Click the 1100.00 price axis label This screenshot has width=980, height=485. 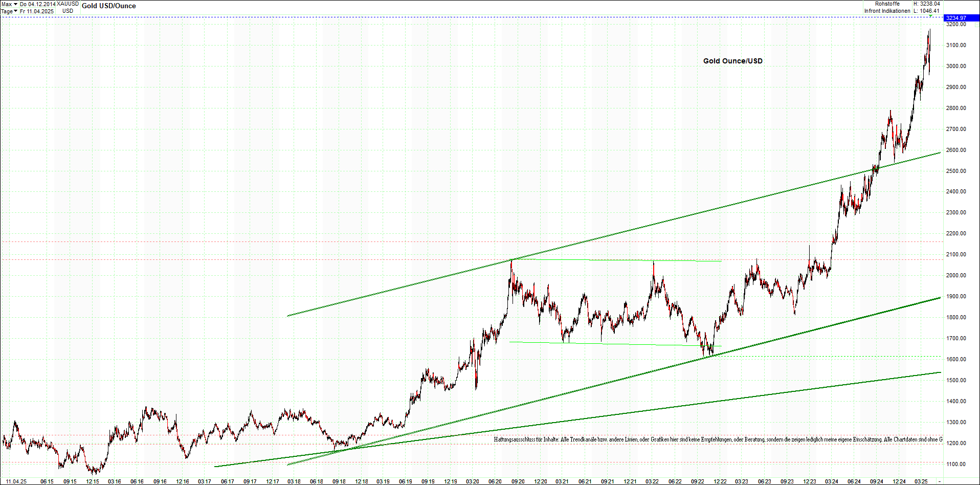click(956, 464)
